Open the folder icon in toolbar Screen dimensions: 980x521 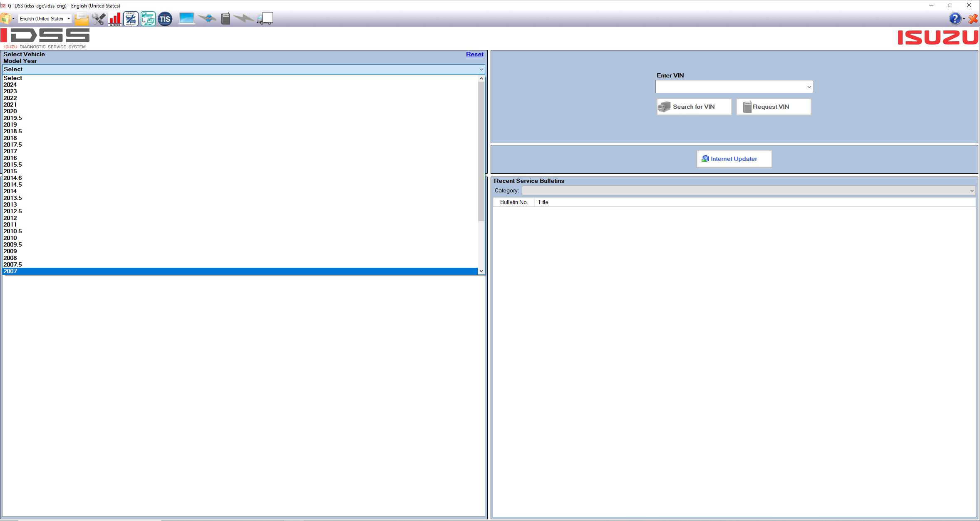[82, 19]
